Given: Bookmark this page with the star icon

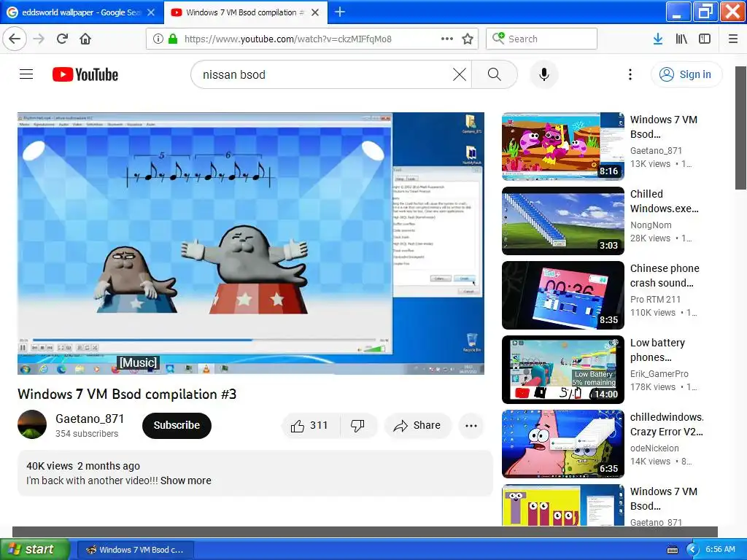Looking at the screenshot, I should pyautogui.click(x=468, y=39).
